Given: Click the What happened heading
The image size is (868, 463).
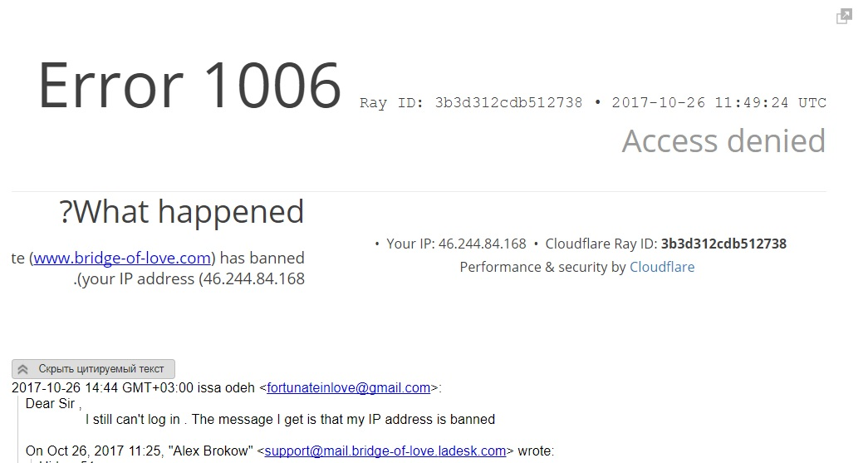Looking at the screenshot, I should [182, 212].
